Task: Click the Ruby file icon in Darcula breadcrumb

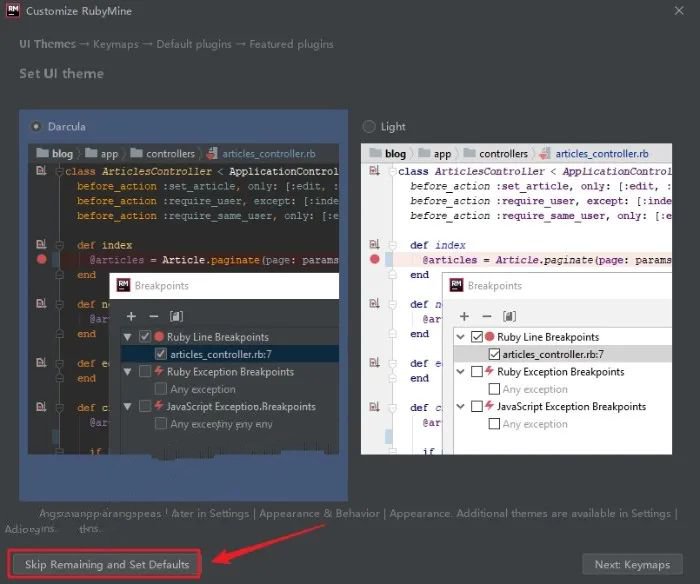Action: [x=212, y=153]
